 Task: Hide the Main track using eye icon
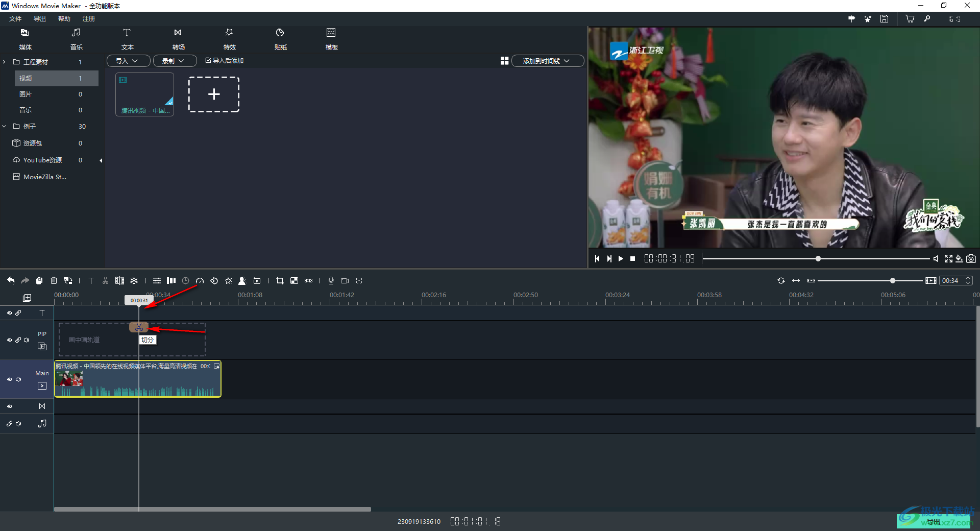click(x=9, y=379)
